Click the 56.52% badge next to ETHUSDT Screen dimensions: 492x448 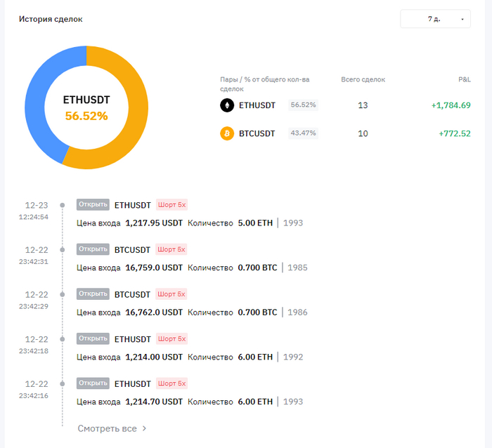pyautogui.click(x=304, y=105)
